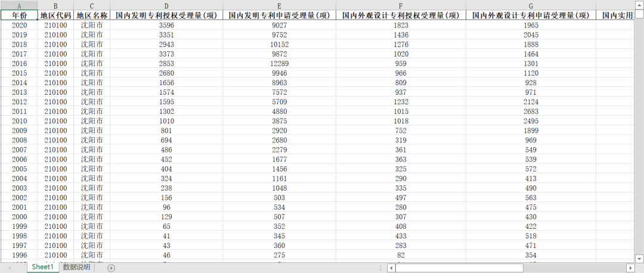Select column G header

coord(531,6)
